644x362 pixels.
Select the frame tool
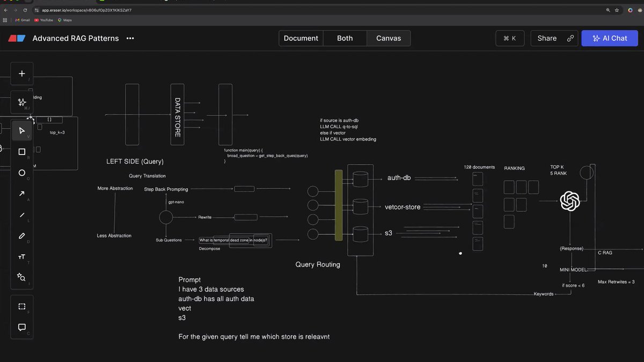[22, 306]
